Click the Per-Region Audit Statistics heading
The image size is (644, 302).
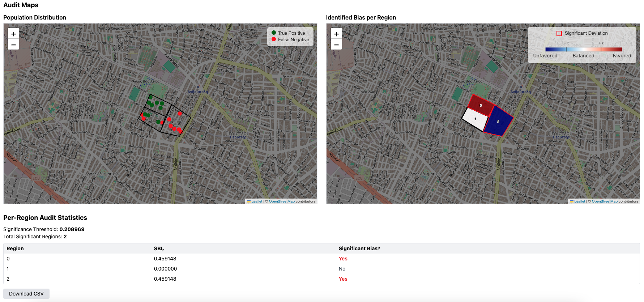(x=45, y=218)
